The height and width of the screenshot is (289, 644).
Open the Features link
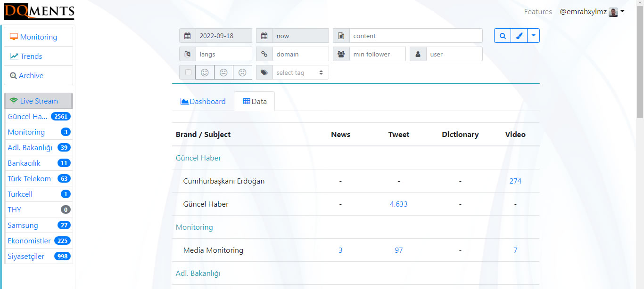(x=538, y=12)
